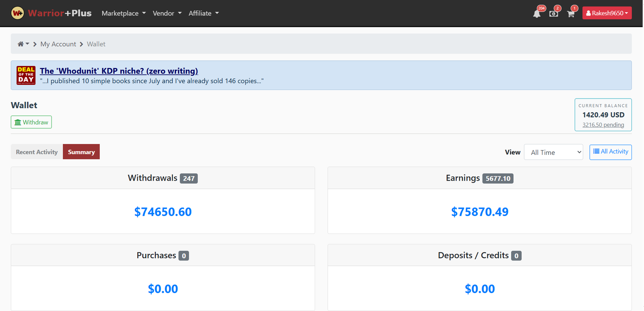Click the $74650.60 withdrawals total
644x311 pixels.
tap(163, 212)
